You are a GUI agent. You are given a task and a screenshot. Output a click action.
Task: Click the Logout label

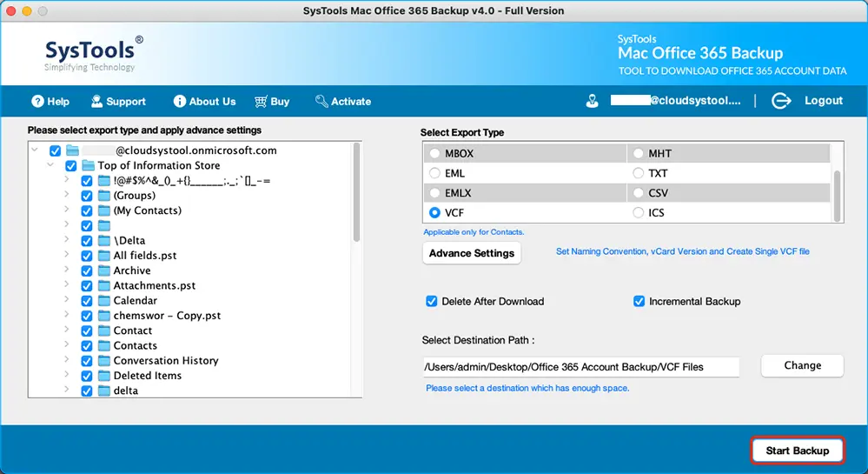point(824,100)
